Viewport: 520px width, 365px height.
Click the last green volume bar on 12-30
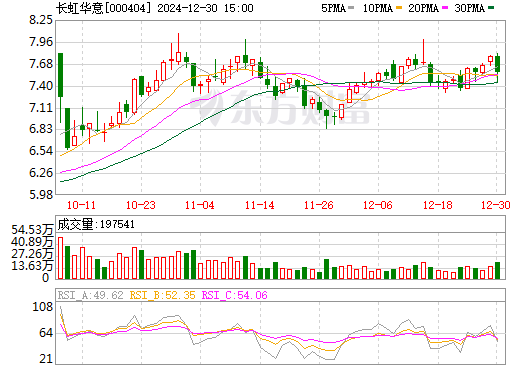pyautogui.click(x=498, y=270)
